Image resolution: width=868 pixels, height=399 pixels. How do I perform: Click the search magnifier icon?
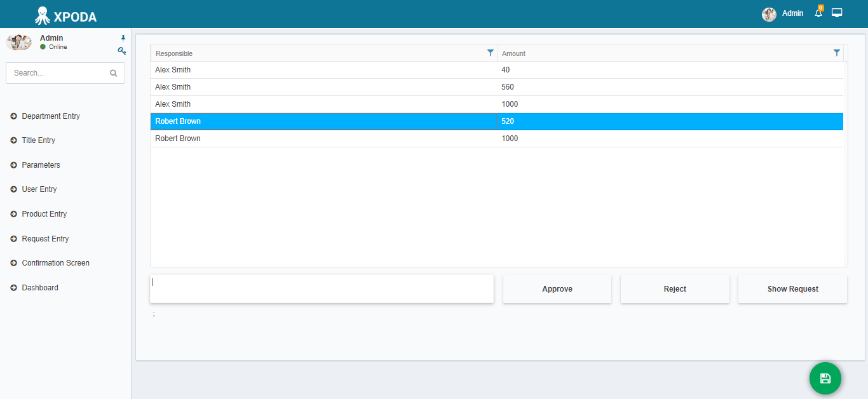(x=113, y=73)
